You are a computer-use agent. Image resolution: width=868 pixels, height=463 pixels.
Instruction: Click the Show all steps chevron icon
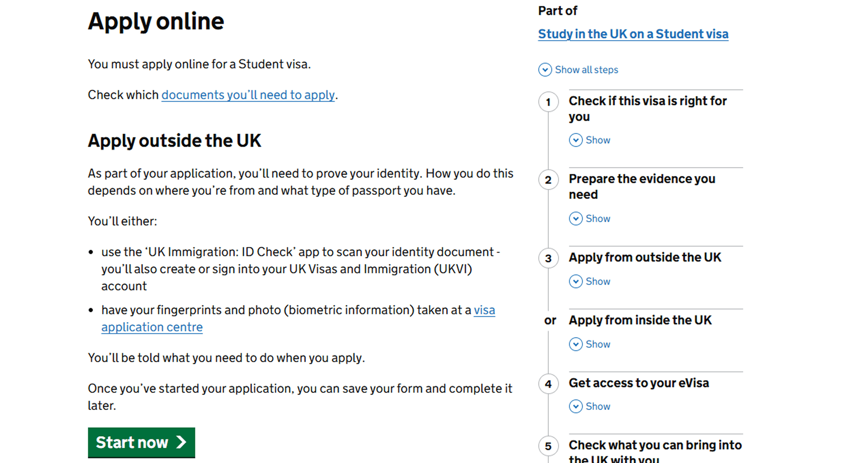click(x=545, y=70)
